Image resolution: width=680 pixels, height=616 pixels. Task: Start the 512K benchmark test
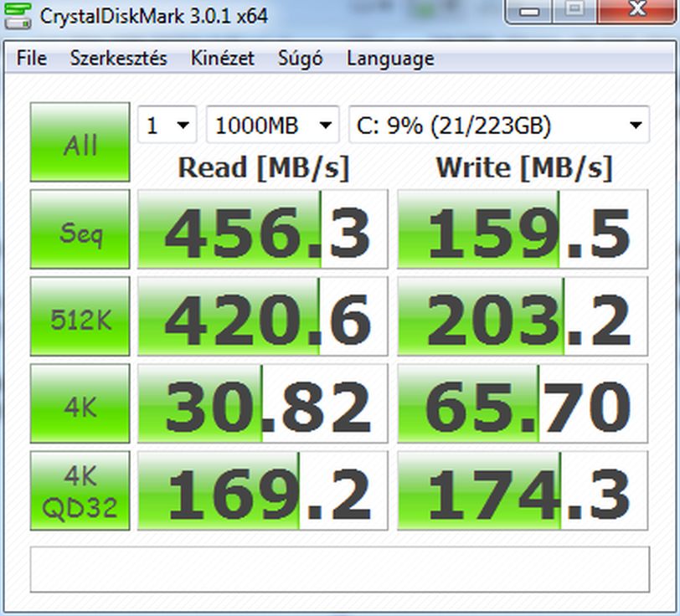pos(80,316)
